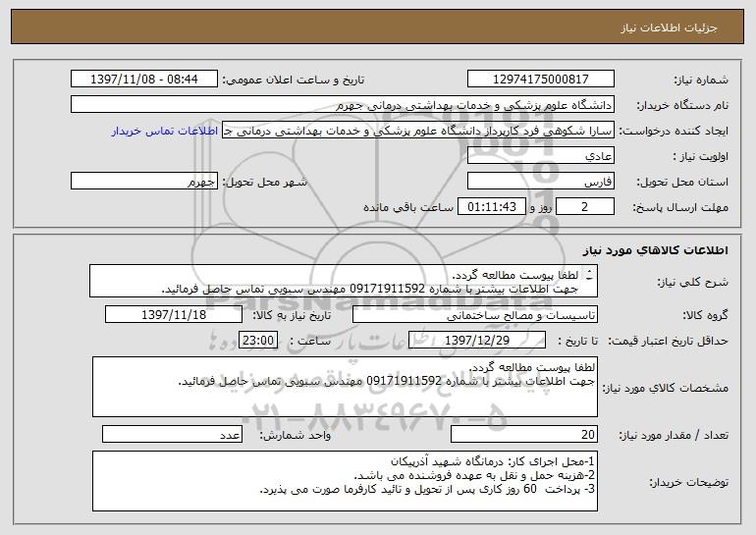Click the remaining days field showing 2
The width and height of the screenshot is (756, 535).
coord(585,207)
